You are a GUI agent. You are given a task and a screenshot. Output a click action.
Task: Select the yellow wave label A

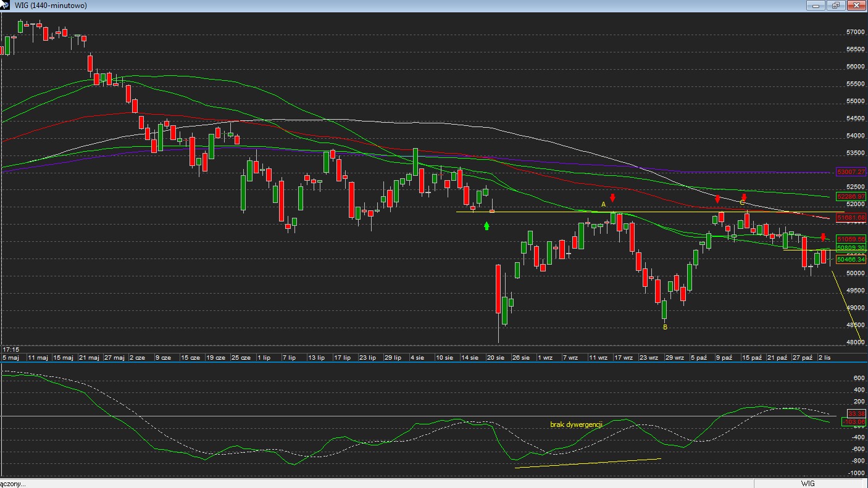(x=604, y=204)
